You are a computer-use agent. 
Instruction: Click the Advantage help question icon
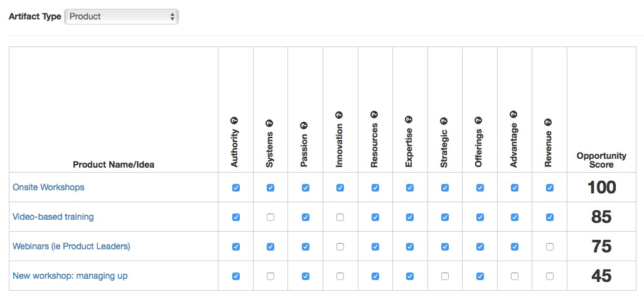513,114
